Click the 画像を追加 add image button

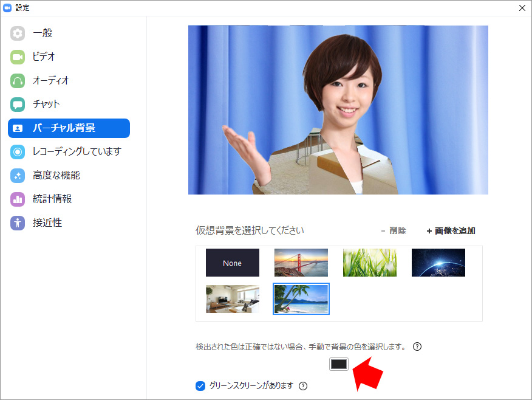pyautogui.click(x=451, y=231)
